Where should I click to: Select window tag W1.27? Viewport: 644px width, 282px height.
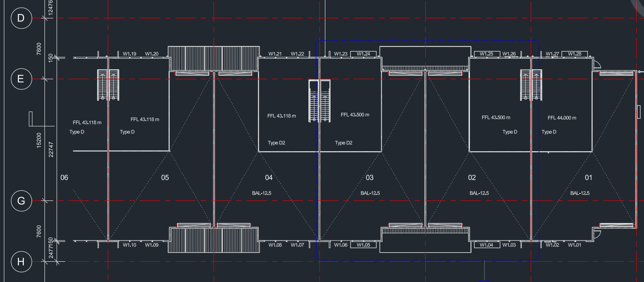coord(553,54)
